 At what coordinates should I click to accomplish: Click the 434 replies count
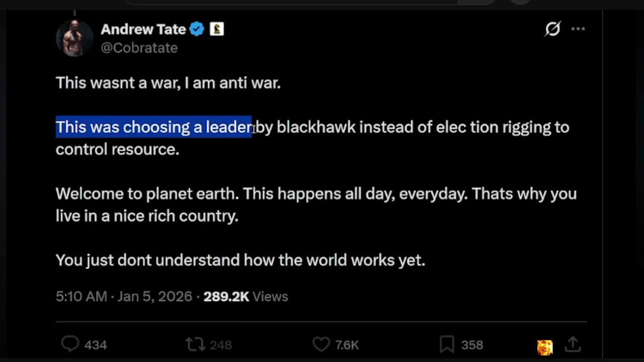pos(96,345)
